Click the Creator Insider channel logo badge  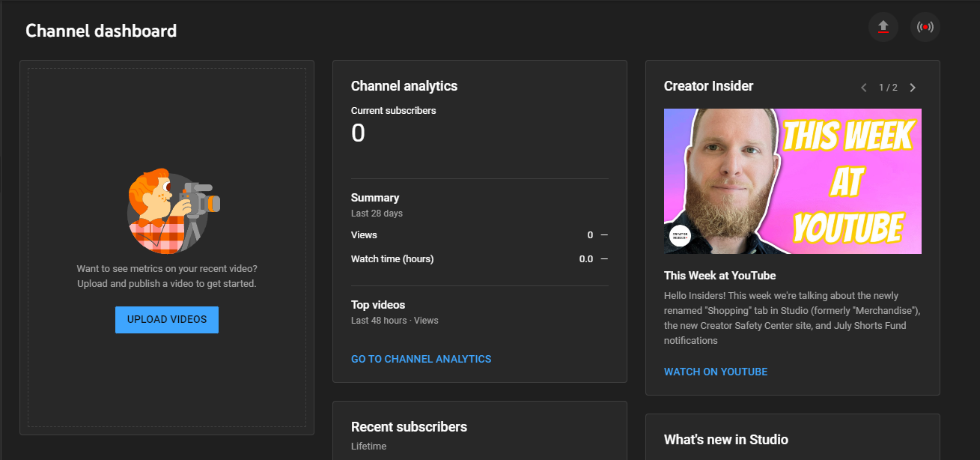click(x=680, y=235)
